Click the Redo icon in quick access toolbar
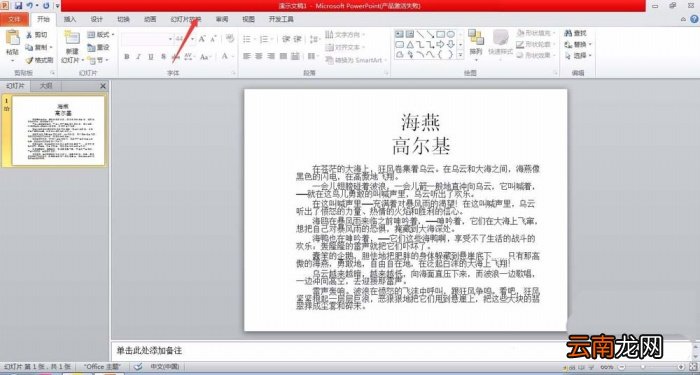 tap(46, 5)
